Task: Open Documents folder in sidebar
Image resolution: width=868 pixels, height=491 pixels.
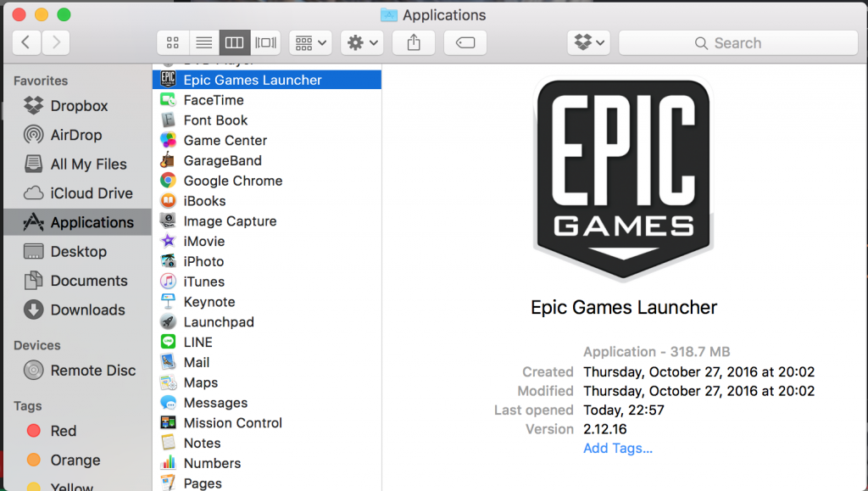Action: click(x=75, y=281)
